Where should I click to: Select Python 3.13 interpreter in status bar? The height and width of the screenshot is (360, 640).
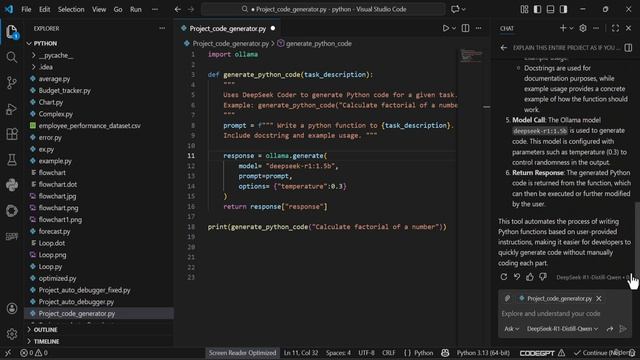pyautogui.click(x=483, y=353)
